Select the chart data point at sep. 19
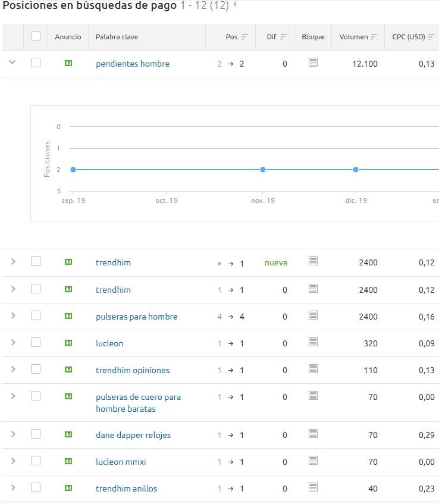 pyautogui.click(x=73, y=170)
